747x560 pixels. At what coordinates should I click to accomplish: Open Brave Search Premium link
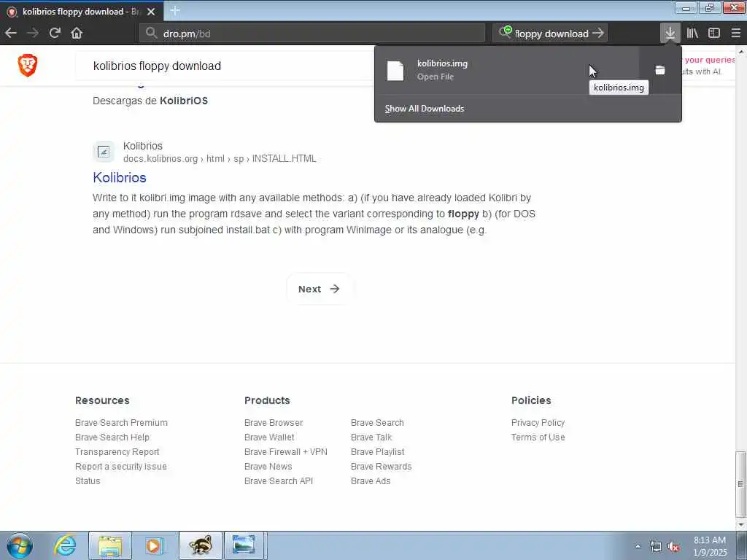point(122,423)
